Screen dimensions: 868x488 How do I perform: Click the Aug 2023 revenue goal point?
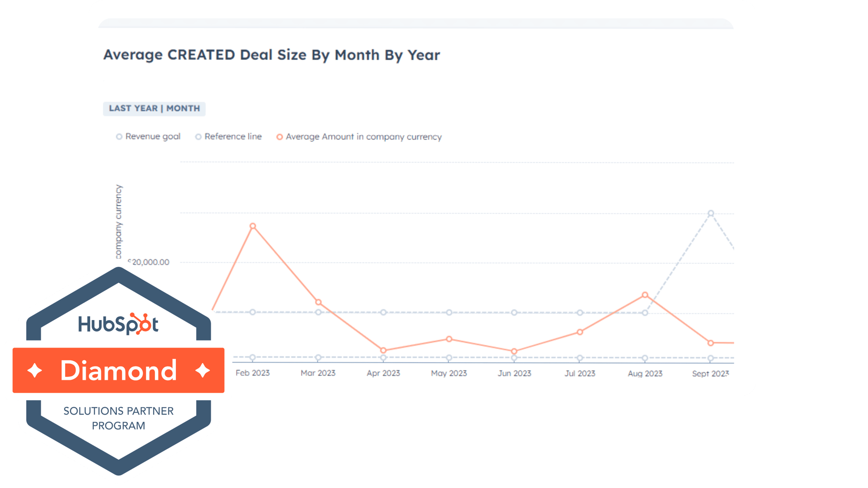pyautogui.click(x=645, y=313)
